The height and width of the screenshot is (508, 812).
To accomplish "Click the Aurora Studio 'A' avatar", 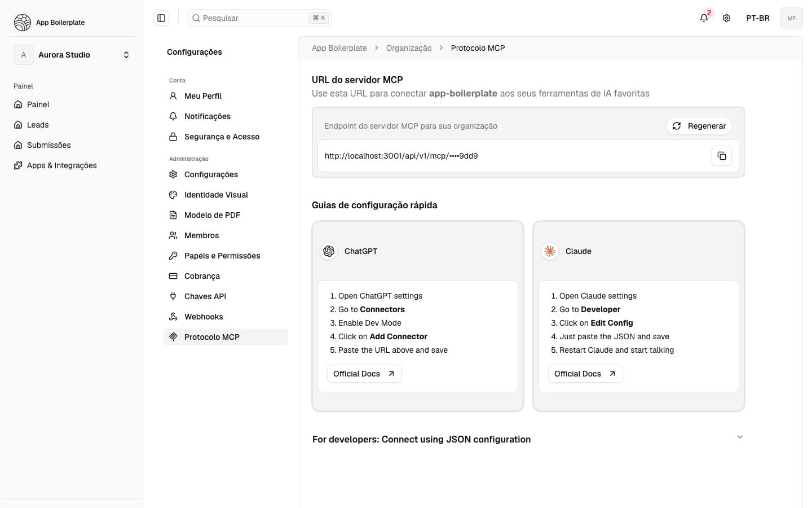I will point(24,55).
